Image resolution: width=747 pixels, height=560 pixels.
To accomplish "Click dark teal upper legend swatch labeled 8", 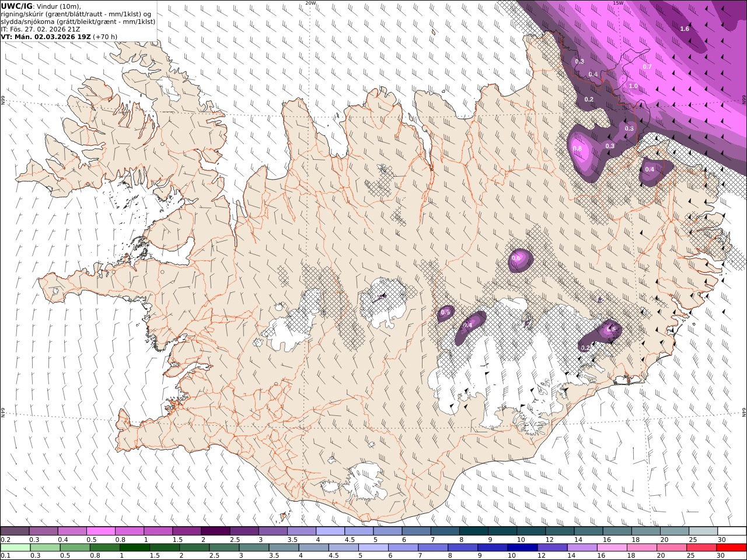I will pos(473,531).
